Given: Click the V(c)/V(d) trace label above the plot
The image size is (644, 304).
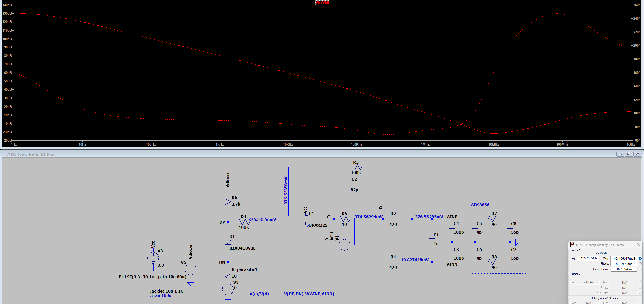Looking at the screenshot, I should pos(322,2).
